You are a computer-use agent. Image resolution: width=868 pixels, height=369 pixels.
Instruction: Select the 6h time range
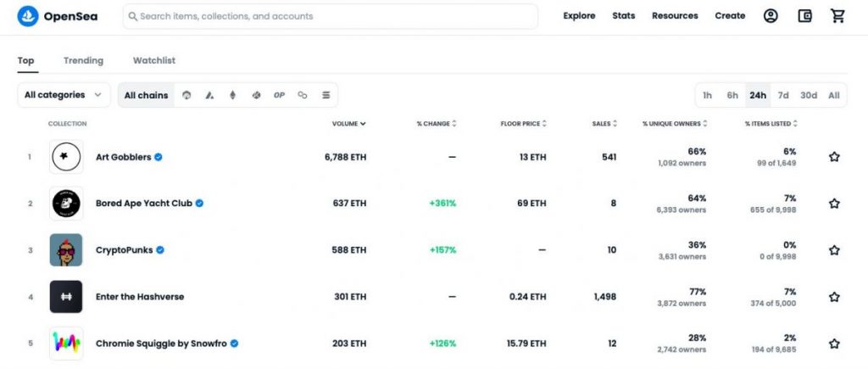(x=732, y=95)
